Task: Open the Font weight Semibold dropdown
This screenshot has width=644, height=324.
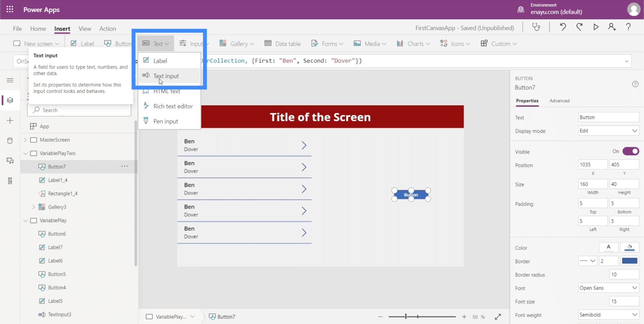Action: point(608,315)
